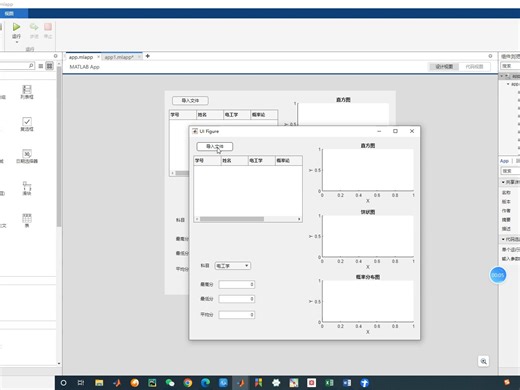Select Code View (代码视图) toggle
Screen dimensions: 520x390
475,67
